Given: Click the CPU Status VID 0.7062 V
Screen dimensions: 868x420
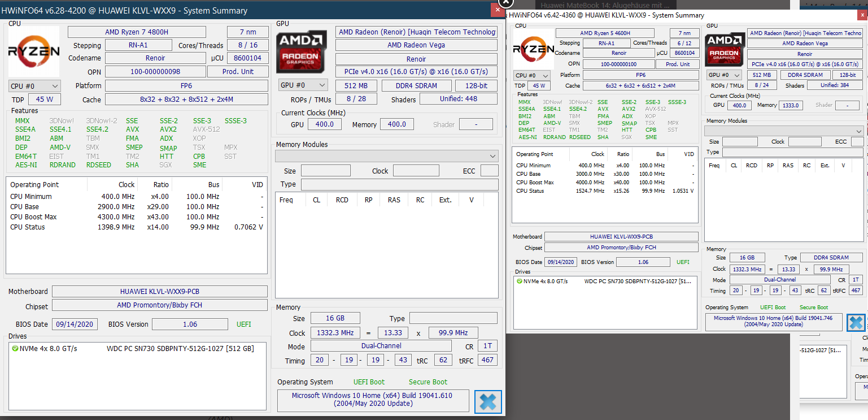Looking at the screenshot, I should [248, 227].
